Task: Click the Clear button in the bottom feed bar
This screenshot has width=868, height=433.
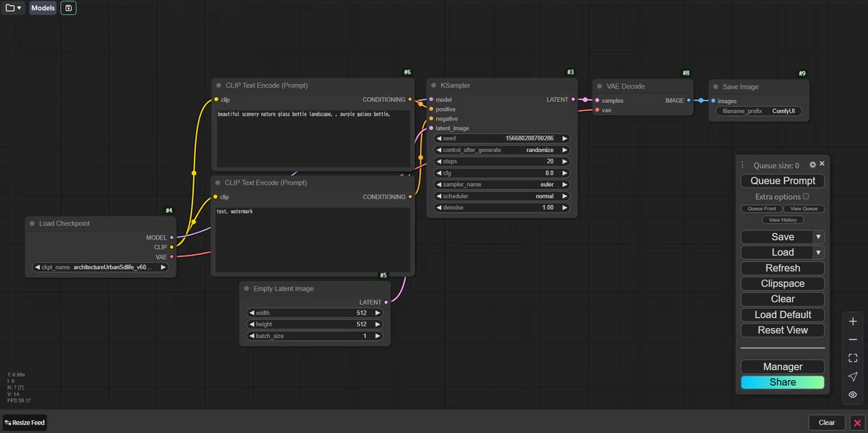Action: [827, 423]
